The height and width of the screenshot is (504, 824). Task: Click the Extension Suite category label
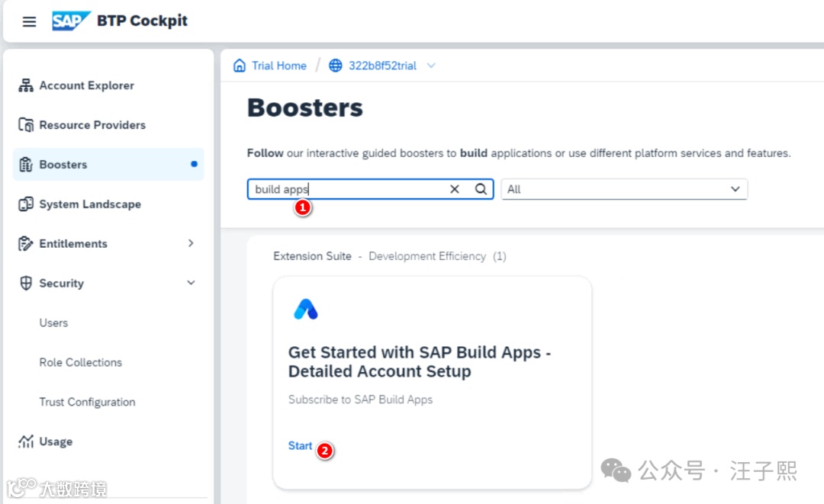312,256
